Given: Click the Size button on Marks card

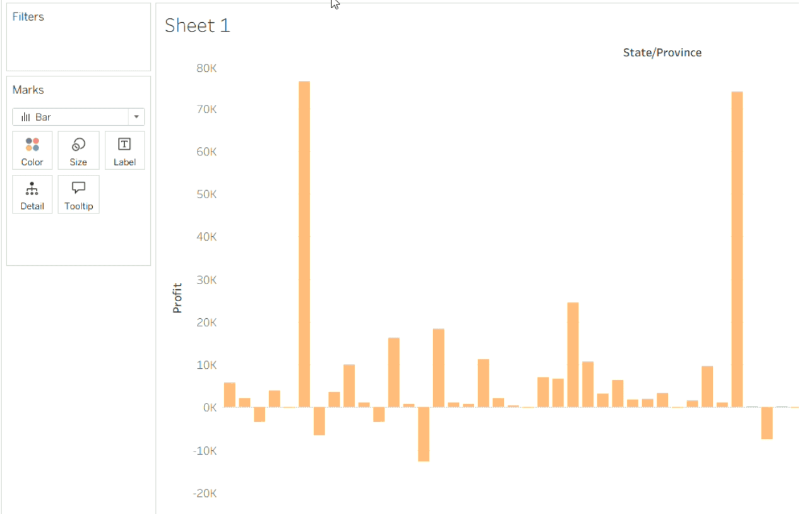Looking at the screenshot, I should 78,150.
